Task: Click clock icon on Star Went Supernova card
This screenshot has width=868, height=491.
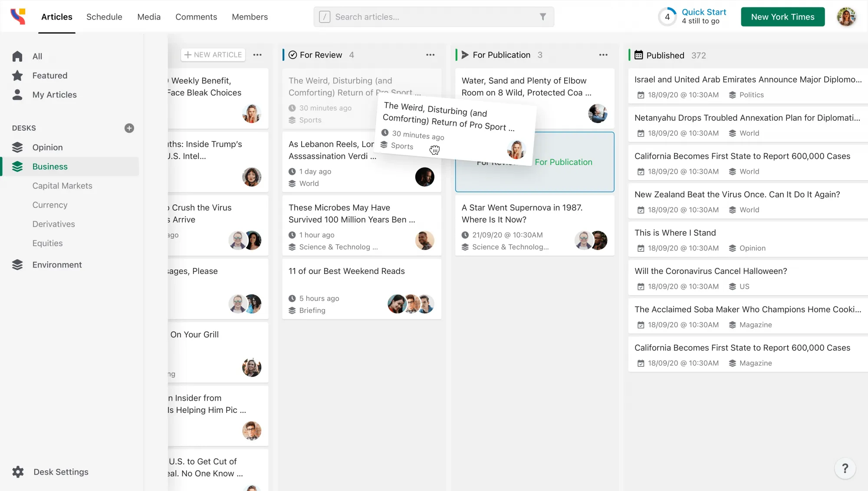Action: click(465, 235)
